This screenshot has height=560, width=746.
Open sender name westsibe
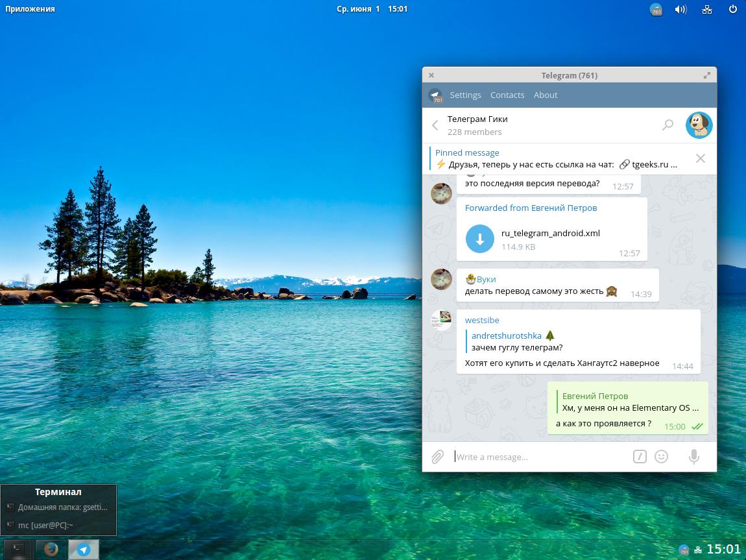[x=482, y=320]
